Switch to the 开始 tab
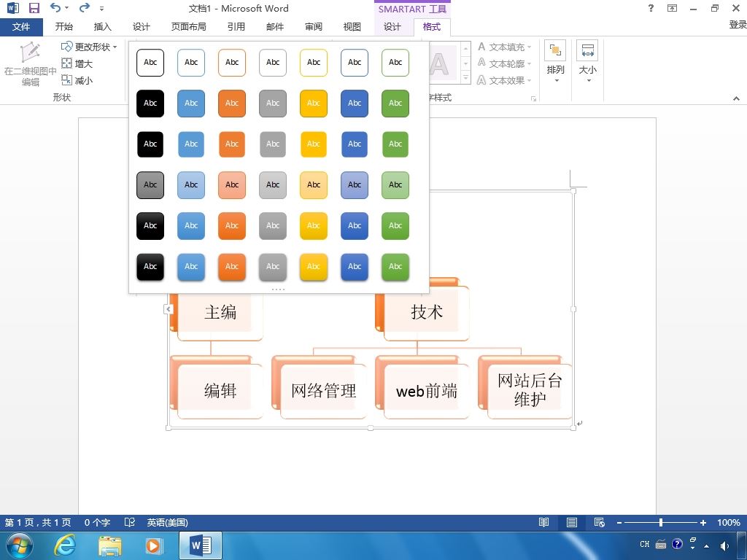Image resolution: width=747 pixels, height=560 pixels. (x=64, y=27)
